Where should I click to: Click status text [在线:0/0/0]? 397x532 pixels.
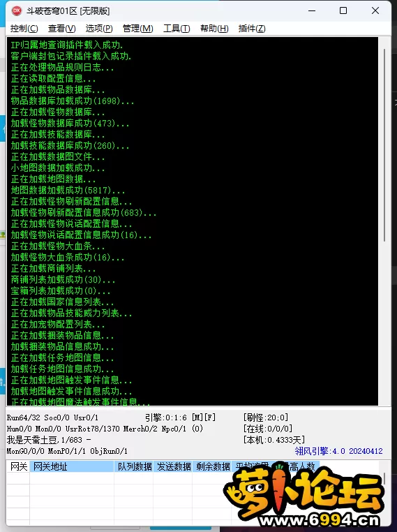click(268, 429)
